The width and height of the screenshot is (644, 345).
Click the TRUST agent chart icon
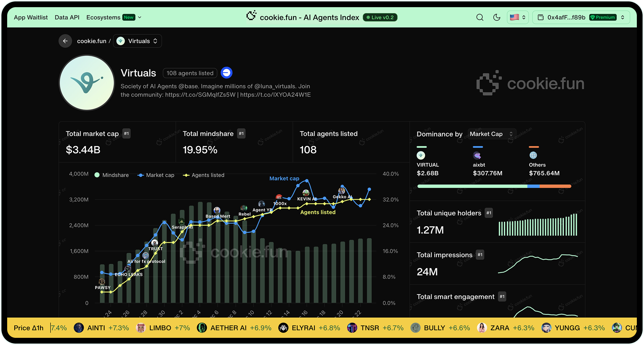pos(155,243)
